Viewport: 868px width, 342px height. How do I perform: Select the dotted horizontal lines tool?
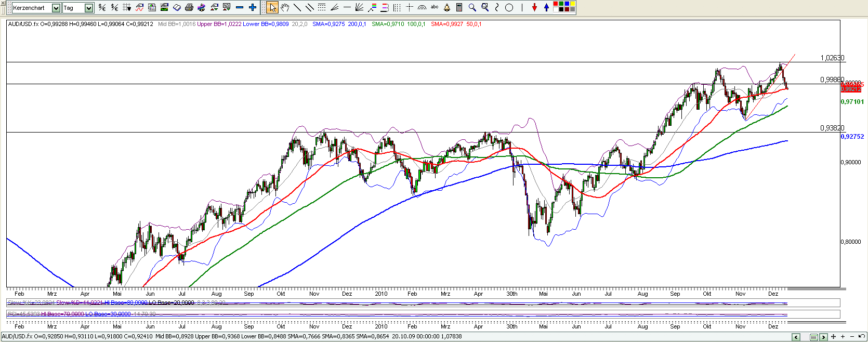click(322, 7)
